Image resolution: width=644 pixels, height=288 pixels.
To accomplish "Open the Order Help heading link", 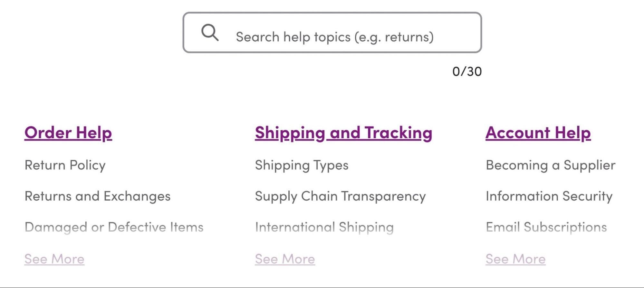I will [68, 133].
